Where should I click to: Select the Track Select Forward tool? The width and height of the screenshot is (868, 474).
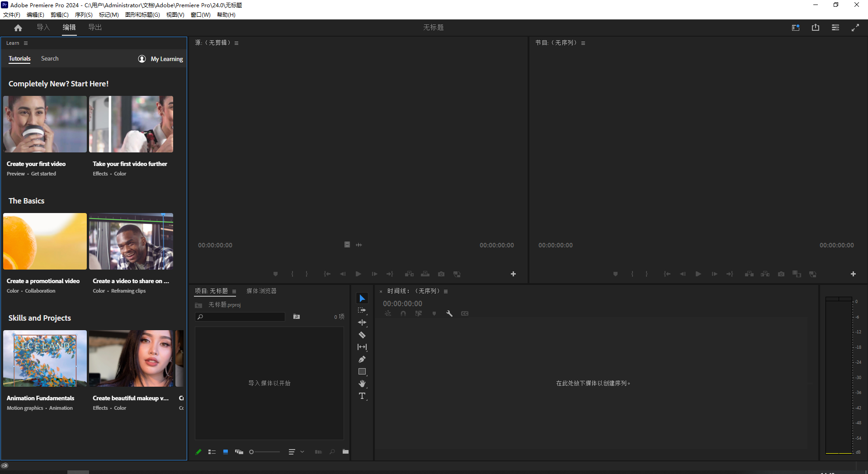tap(362, 310)
